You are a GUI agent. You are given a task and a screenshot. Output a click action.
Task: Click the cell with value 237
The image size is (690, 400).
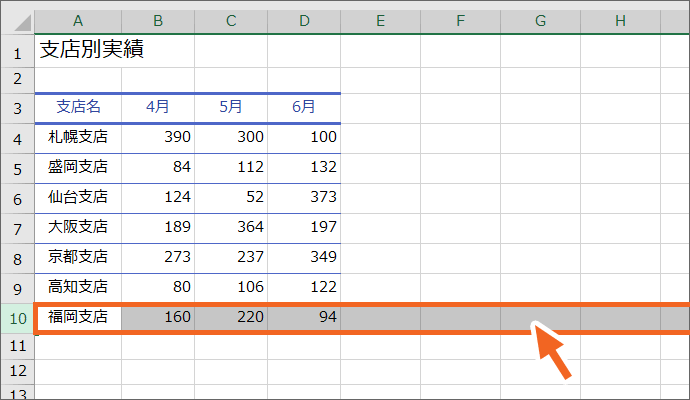231,258
